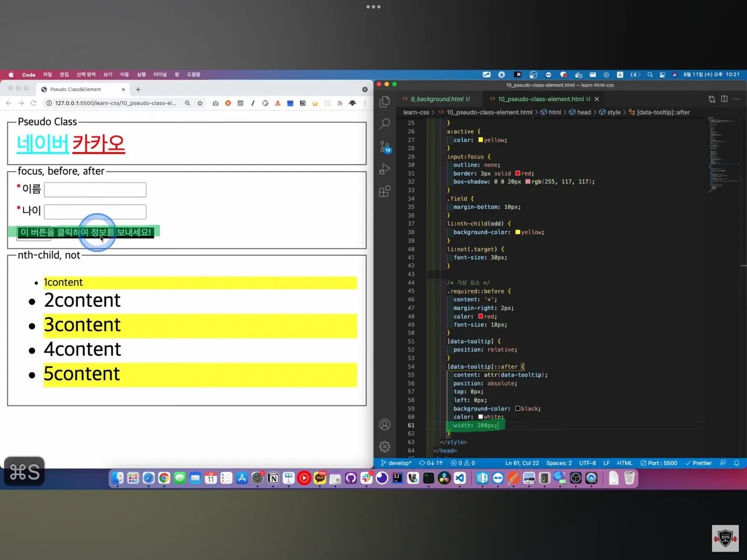Focus the 나이 input field

(95, 212)
